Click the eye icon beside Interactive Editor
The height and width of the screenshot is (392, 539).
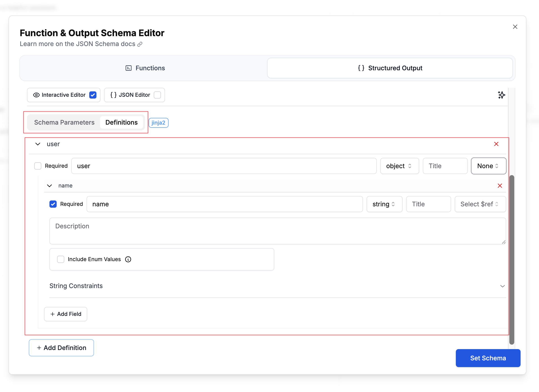pyautogui.click(x=36, y=95)
